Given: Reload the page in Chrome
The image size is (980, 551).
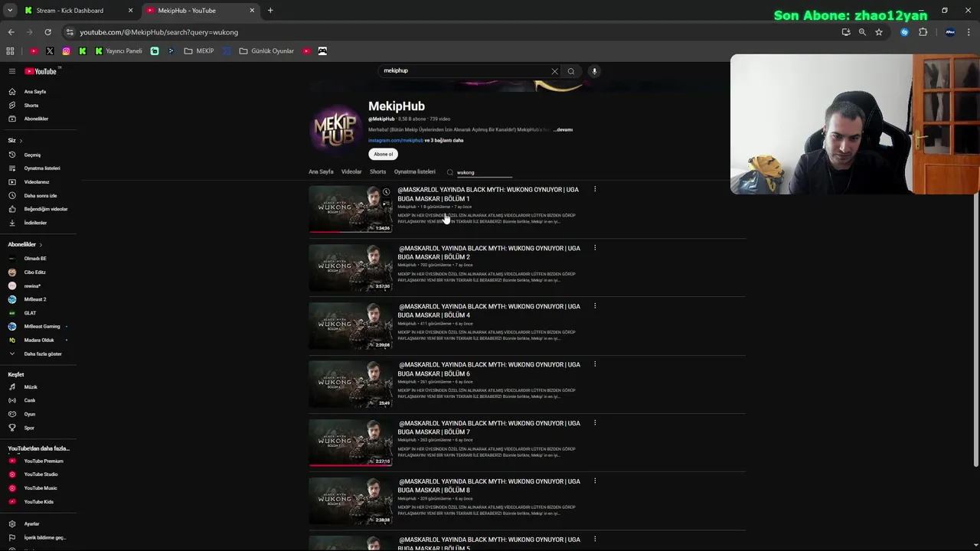Looking at the screenshot, I should click(x=47, y=32).
